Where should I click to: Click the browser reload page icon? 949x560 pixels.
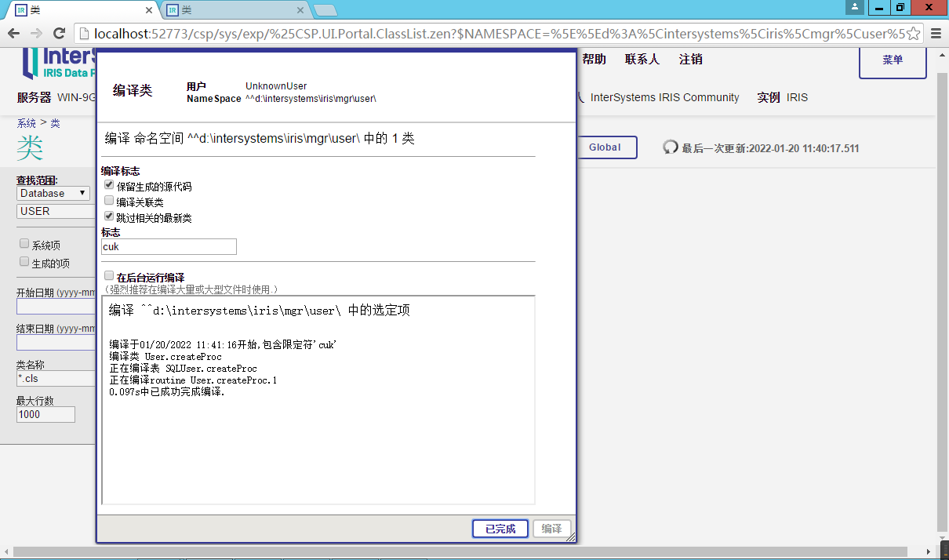point(59,34)
